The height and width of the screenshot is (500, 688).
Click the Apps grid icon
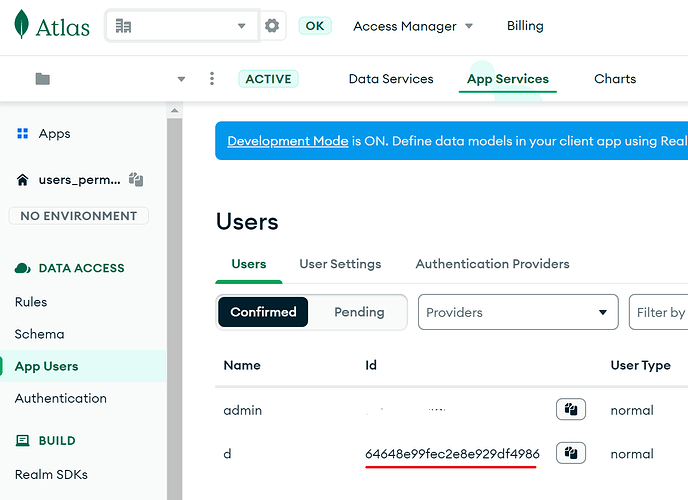pos(23,134)
